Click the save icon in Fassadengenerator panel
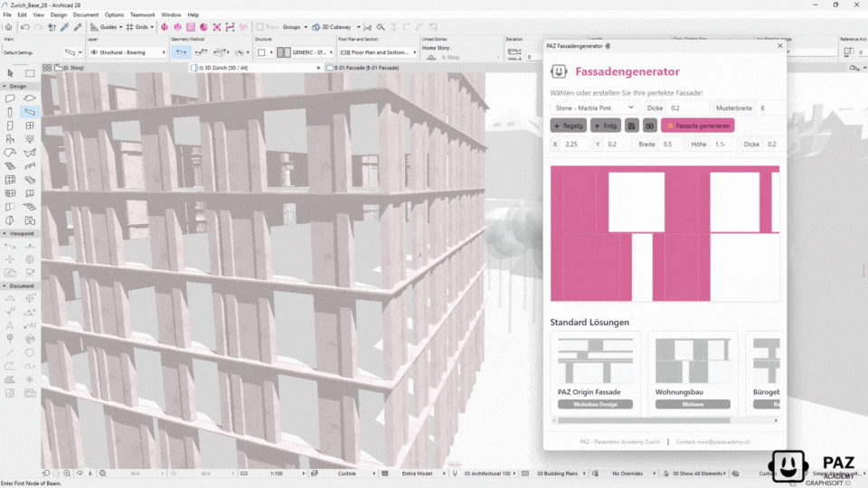The width and height of the screenshot is (868, 488). click(x=632, y=126)
